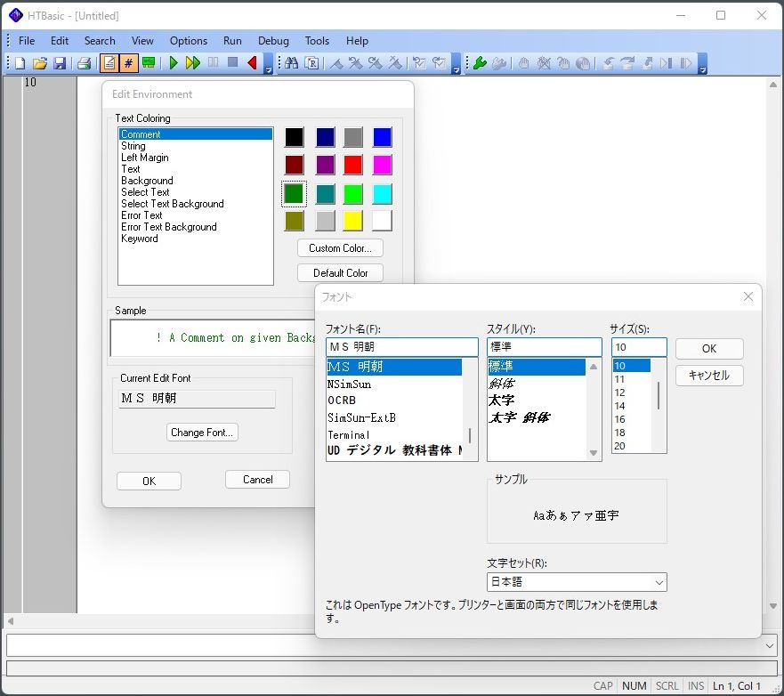Click the サイズ size input field
784x696 pixels.
tap(639, 347)
